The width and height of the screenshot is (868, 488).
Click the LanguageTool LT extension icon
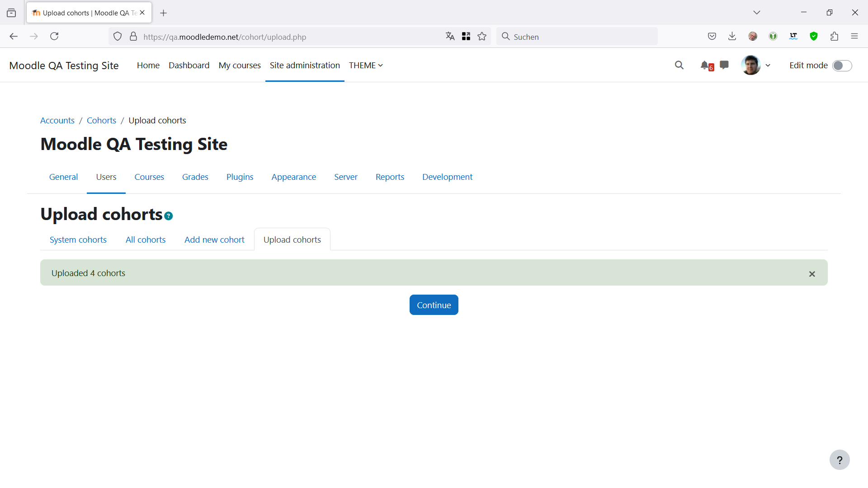point(793,37)
